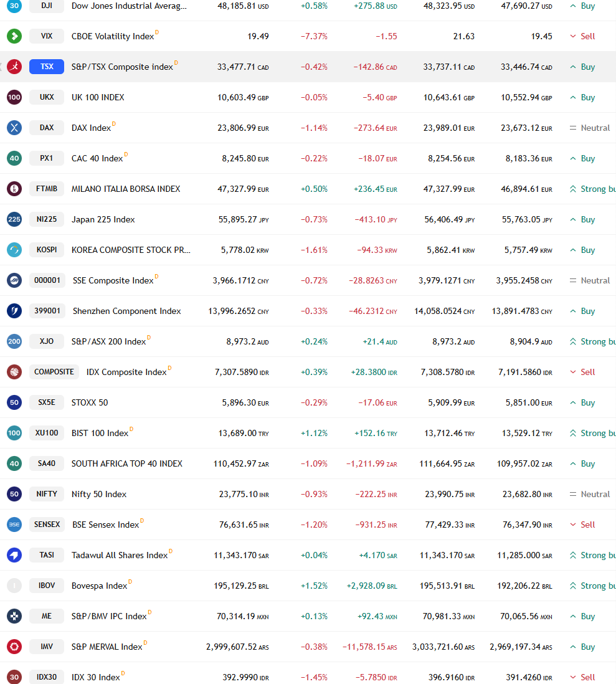This screenshot has width=616, height=684.
Task: Open the TASI ticker badge
Action: pos(47,555)
